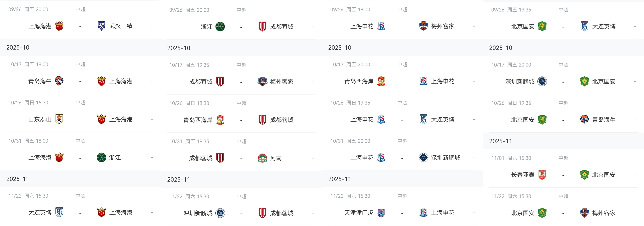
Task: Click the 10/26 周日 18:30 match time
Action: coord(189,103)
